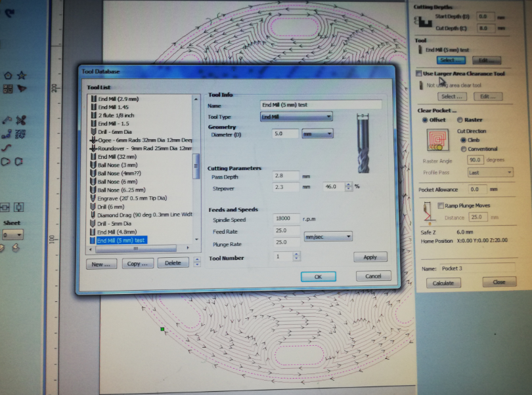Click the node editing tool icon

pyautogui.click(x=7, y=135)
